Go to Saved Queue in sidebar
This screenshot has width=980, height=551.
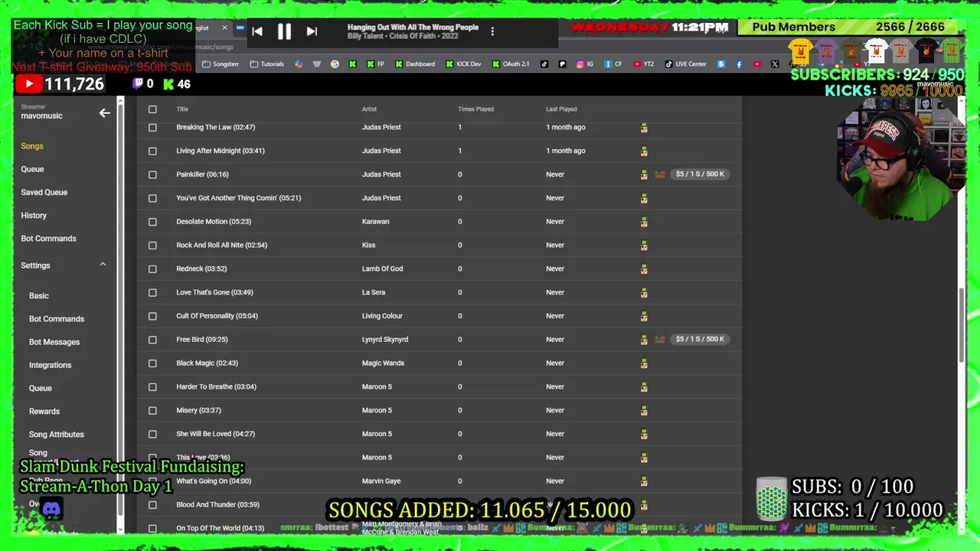pos(44,192)
